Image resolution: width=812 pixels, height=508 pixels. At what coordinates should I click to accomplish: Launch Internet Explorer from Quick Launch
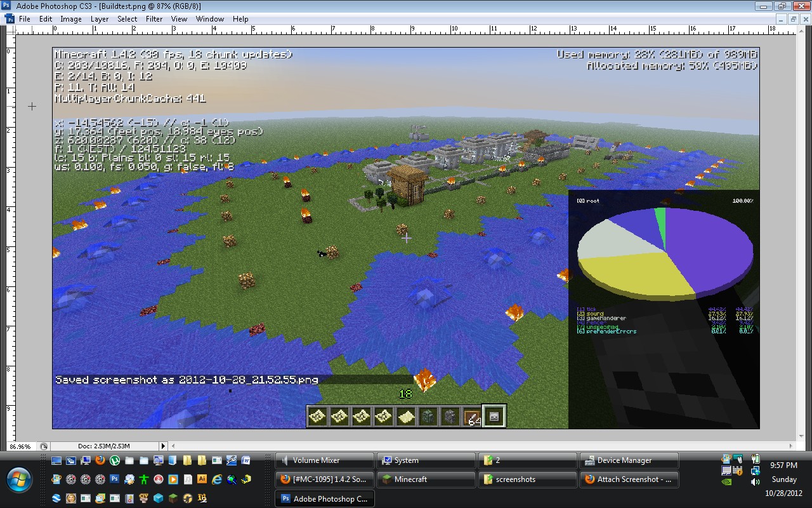tap(216, 479)
